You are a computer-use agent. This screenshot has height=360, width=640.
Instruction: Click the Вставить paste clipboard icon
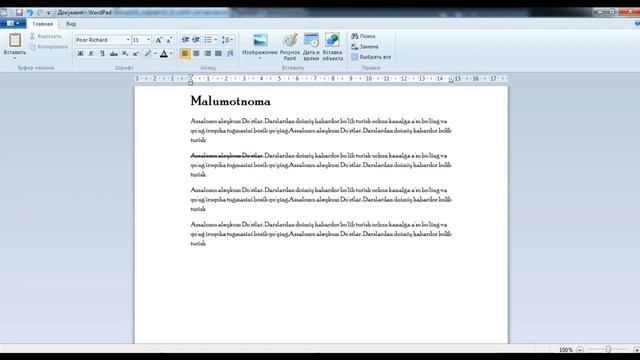tap(15, 40)
